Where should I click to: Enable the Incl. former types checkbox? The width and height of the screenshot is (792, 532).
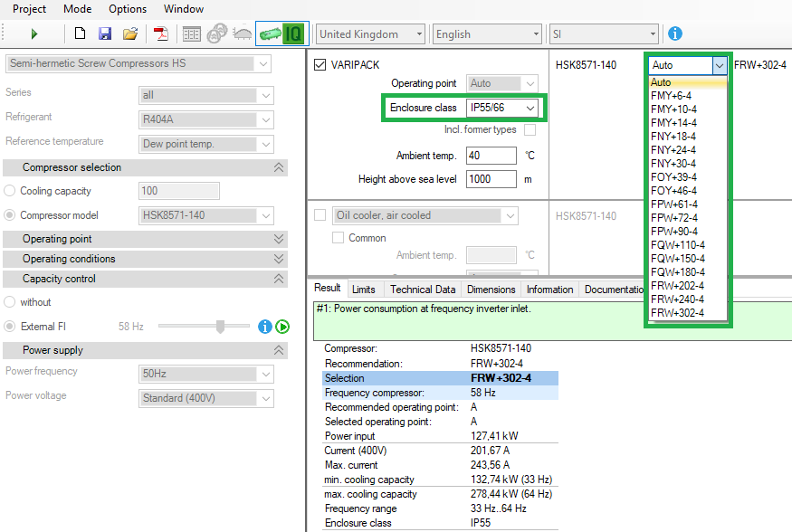[x=530, y=128]
